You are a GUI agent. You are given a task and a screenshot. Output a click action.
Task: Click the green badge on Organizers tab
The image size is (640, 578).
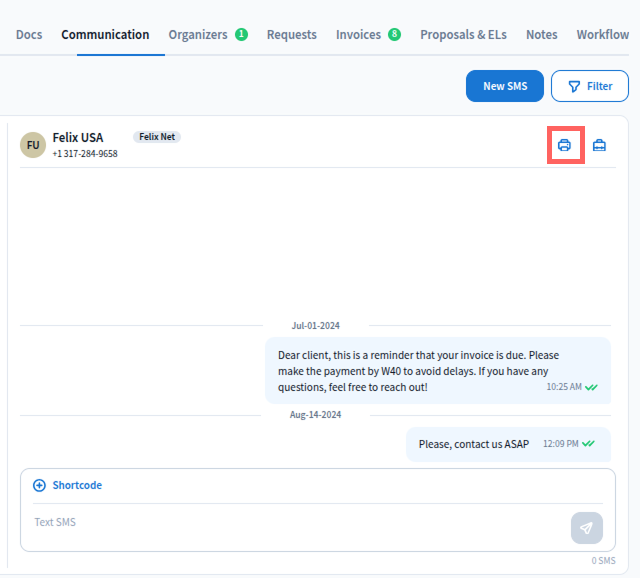pos(241,34)
